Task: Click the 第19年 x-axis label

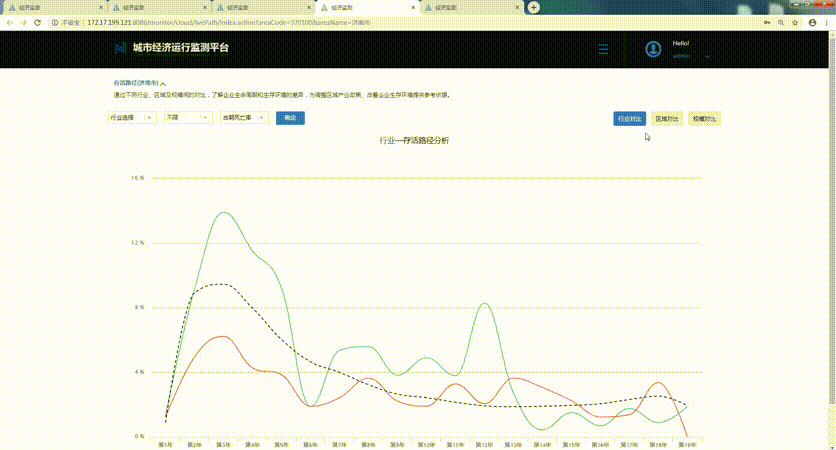Action: 687,445
